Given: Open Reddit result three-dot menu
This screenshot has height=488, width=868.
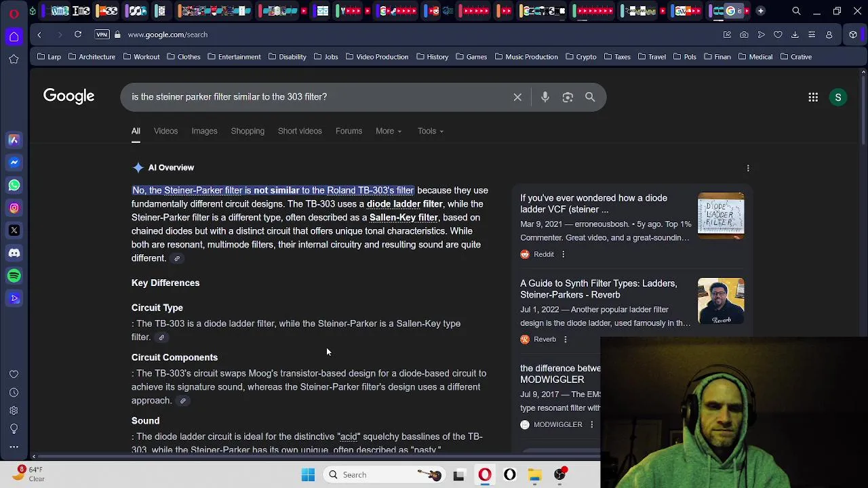Looking at the screenshot, I should tap(563, 254).
